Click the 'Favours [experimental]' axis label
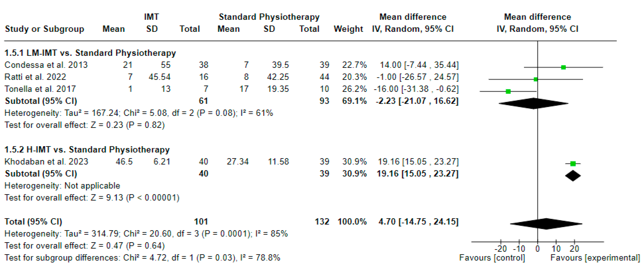Viewport: 644px width, 268px height. (x=595, y=258)
